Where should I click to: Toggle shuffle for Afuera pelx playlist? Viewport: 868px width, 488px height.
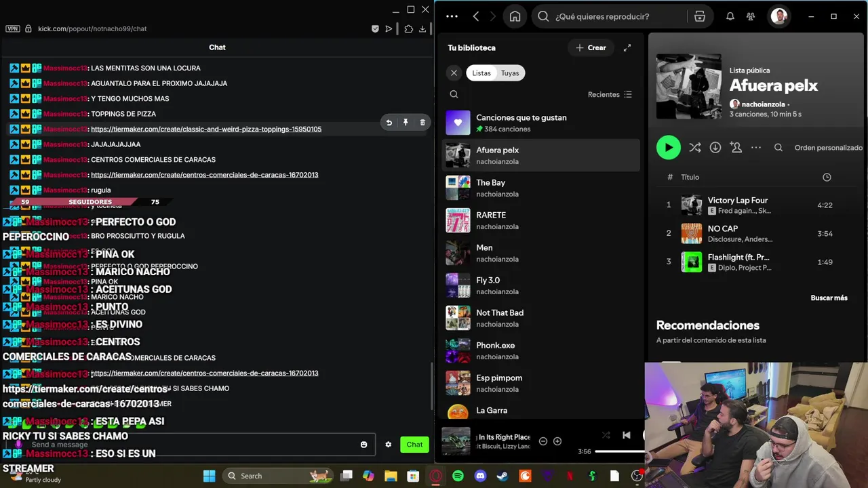pos(695,147)
